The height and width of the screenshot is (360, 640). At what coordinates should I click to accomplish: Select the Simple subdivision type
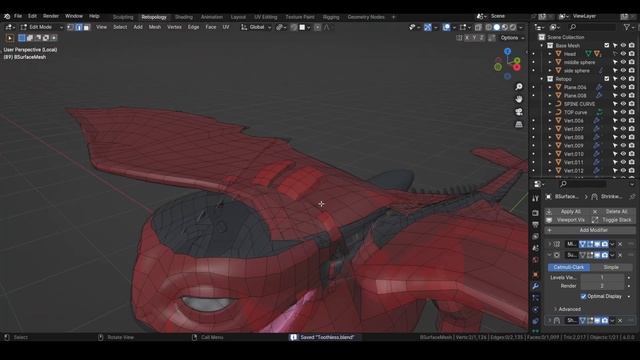(x=611, y=267)
